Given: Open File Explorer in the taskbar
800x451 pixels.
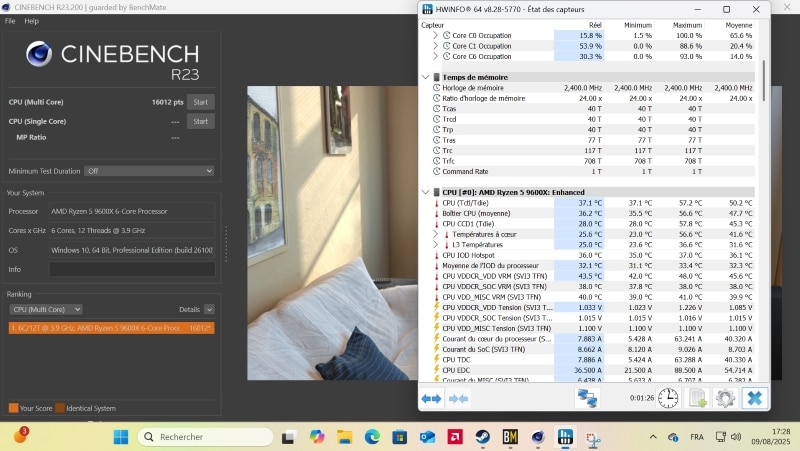Looking at the screenshot, I should [x=344, y=437].
